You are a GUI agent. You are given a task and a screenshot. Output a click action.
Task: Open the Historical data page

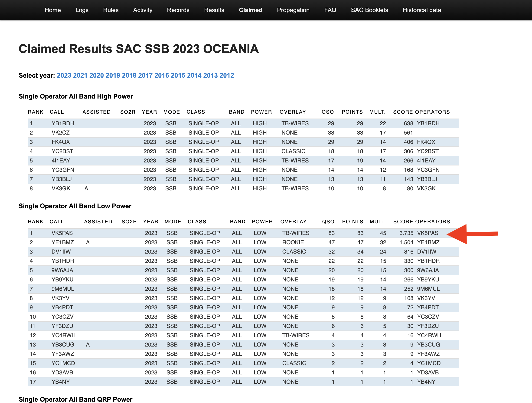pyautogui.click(x=422, y=10)
